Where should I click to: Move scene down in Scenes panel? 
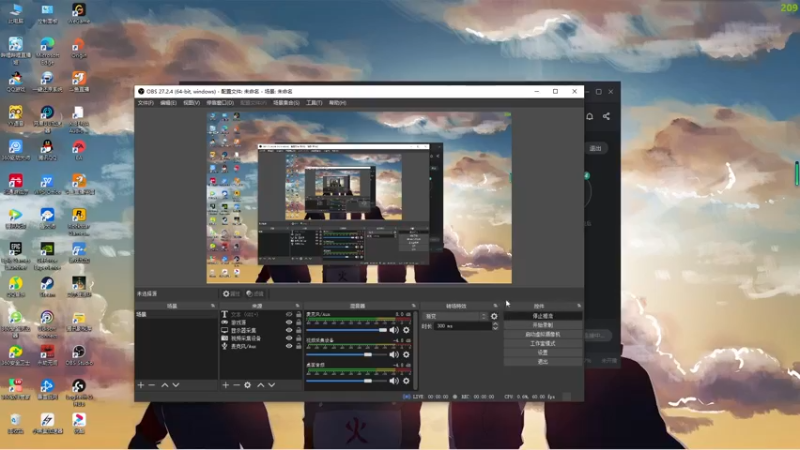point(176,385)
